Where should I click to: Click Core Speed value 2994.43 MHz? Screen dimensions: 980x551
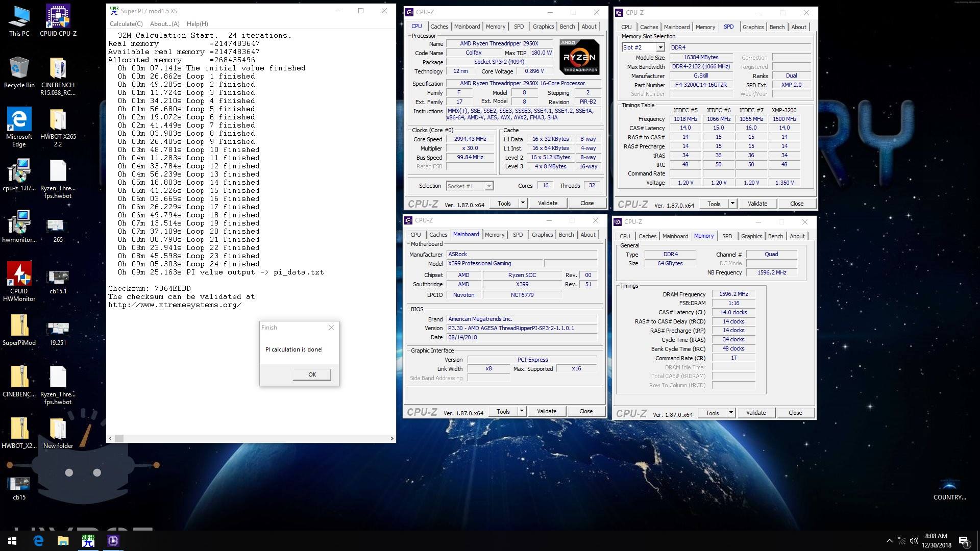point(470,139)
